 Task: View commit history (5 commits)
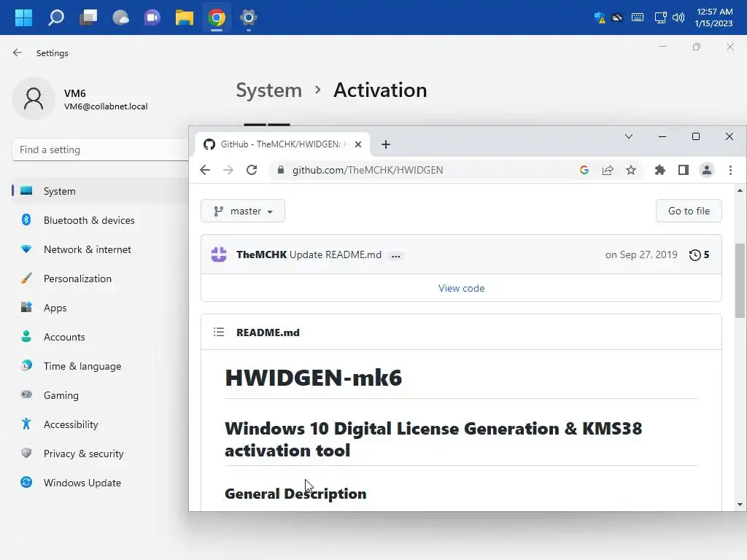click(x=699, y=254)
